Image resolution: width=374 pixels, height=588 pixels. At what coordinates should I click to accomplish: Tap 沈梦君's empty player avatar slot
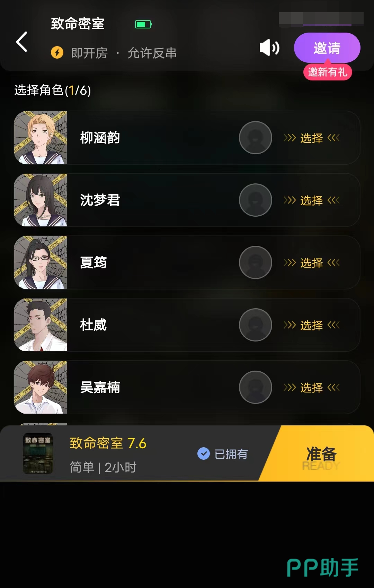[256, 200]
